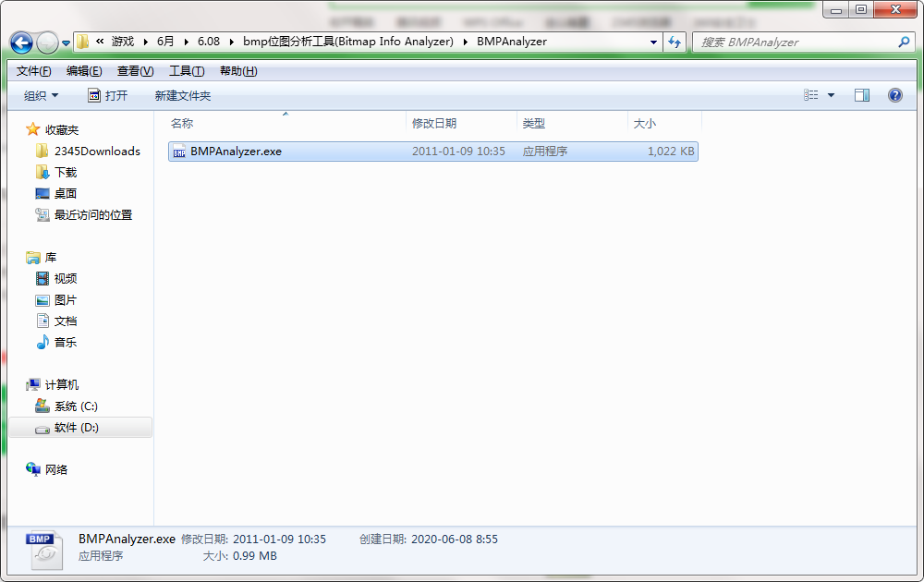Screen dimensions: 924x582
Task: Click the star icon beside 收藏夹
Action: 33,129
